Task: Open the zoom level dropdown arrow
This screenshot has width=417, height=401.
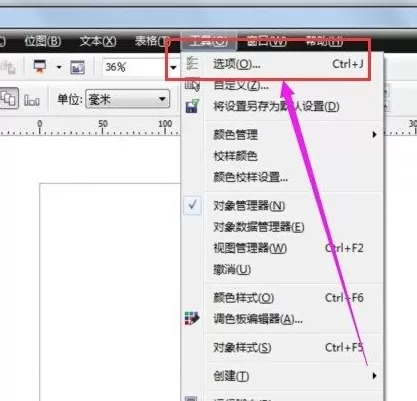Action: (x=173, y=68)
